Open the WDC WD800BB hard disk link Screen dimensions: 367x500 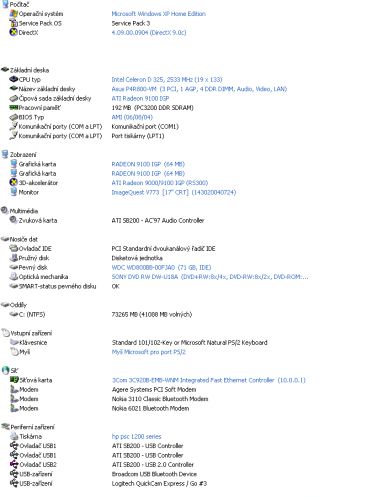coord(161,267)
